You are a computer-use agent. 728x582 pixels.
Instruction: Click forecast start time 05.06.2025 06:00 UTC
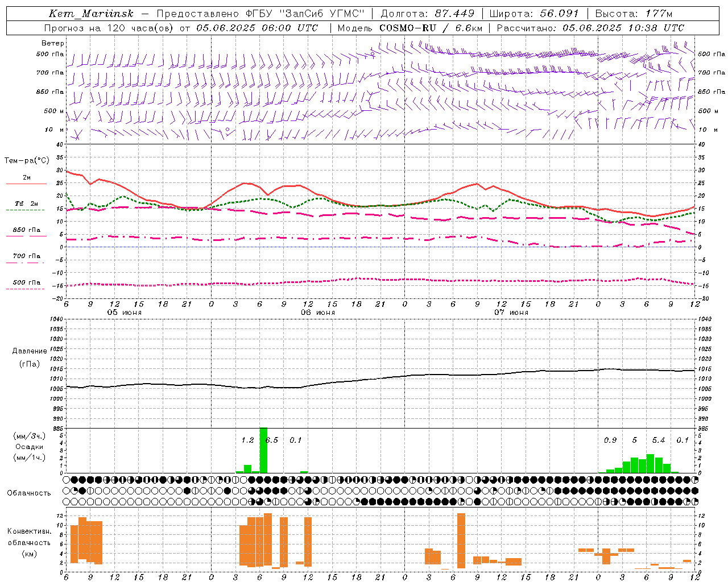(x=257, y=28)
